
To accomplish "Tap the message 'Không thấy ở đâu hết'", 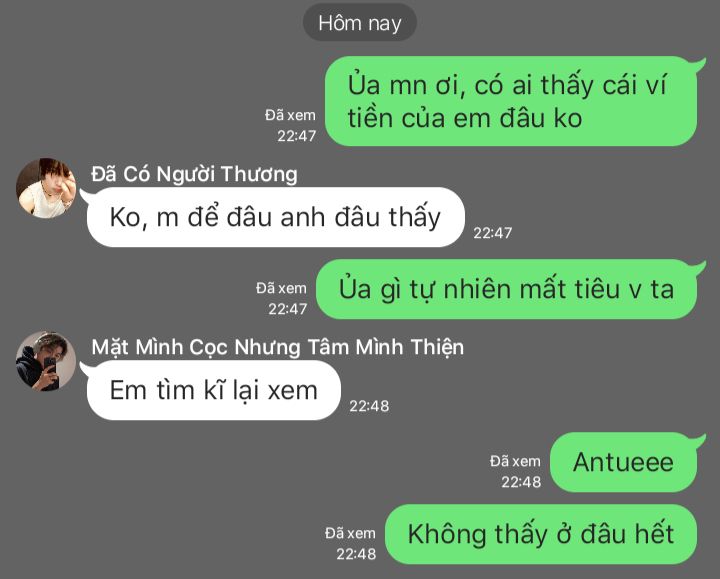I will point(541,534).
